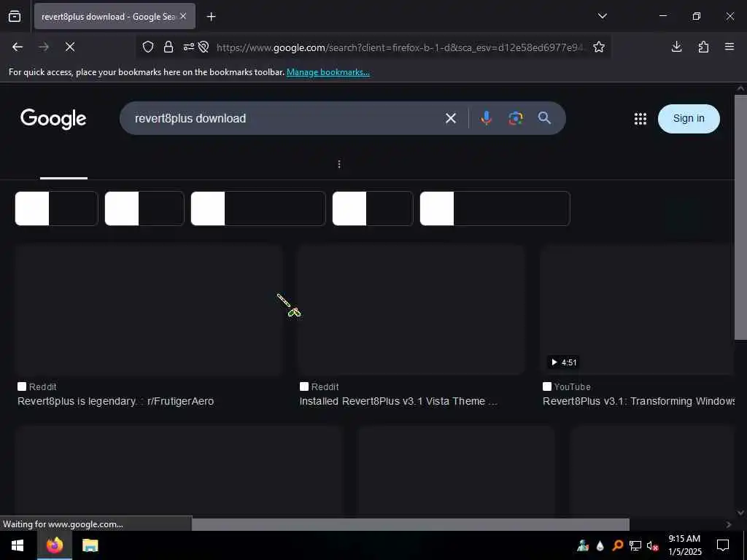Open the list all tabs dropdown
747x560 pixels.
602,16
